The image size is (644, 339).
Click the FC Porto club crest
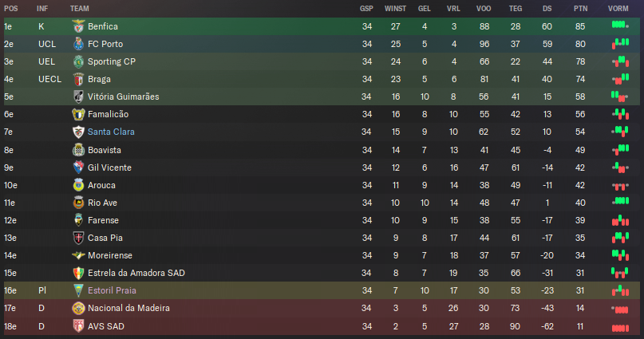(78, 44)
